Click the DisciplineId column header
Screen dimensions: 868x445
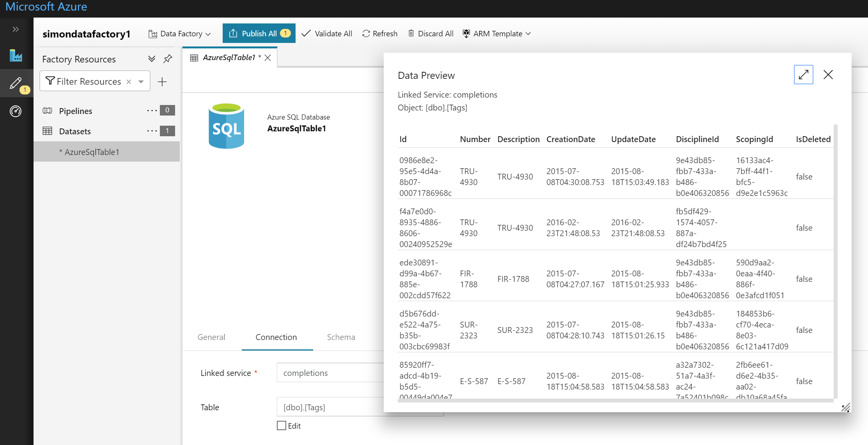pyautogui.click(x=697, y=139)
